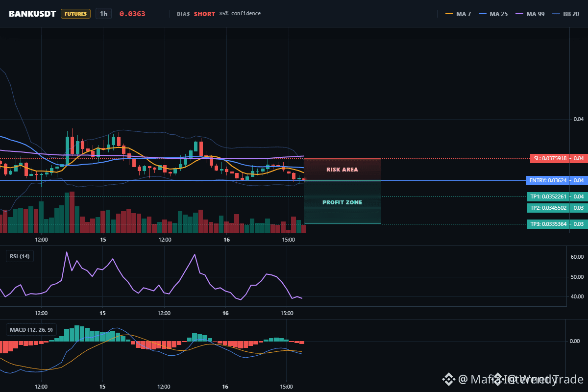Click the TP2: 0.0345502 tag
Viewport: 588px width, 392px height.
[556, 208]
